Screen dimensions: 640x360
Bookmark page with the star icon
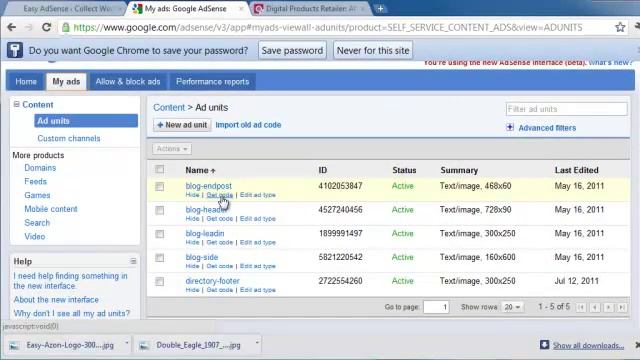pyautogui.click(x=620, y=27)
